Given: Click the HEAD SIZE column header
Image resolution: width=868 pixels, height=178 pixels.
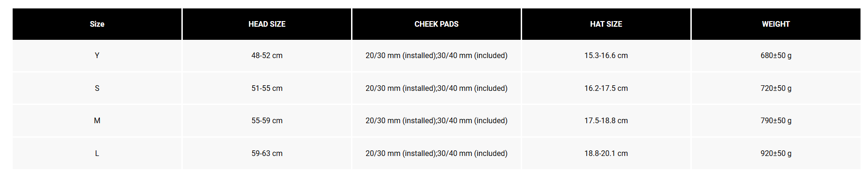Looking at the screenshot, I should click(267, 24).
